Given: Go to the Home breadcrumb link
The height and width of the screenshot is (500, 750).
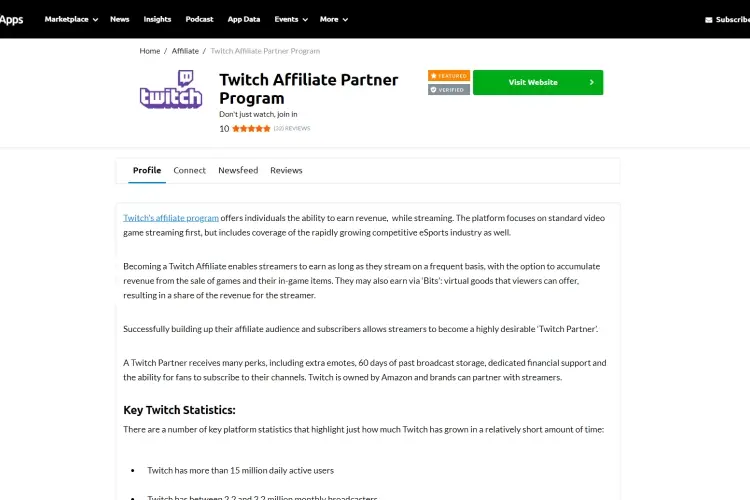Looking at the screenshot, I should (x=150, y=51).
